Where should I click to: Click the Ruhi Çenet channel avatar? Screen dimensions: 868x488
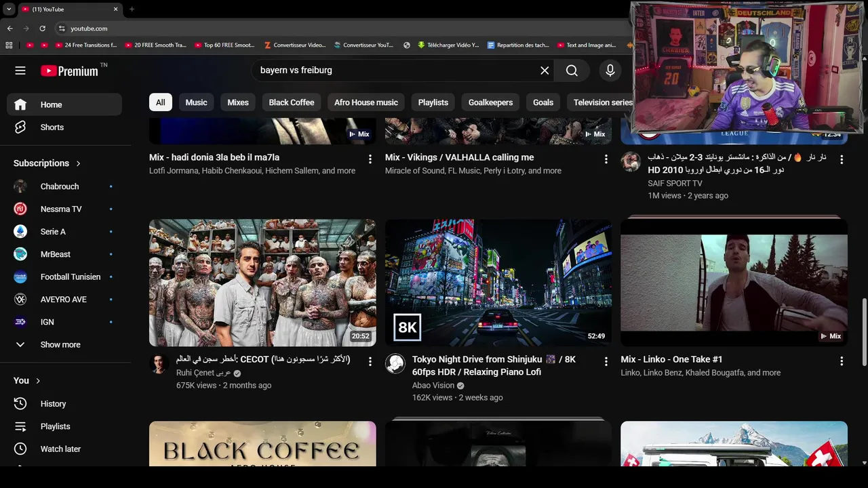[x=159, y=364]
